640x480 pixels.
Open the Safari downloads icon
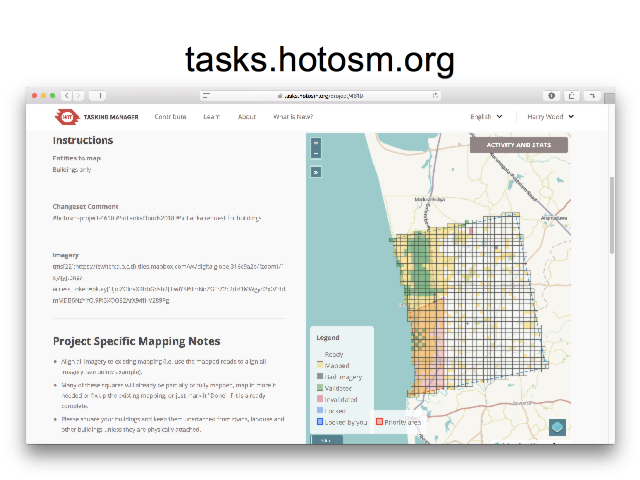click(x=551, y=96)
